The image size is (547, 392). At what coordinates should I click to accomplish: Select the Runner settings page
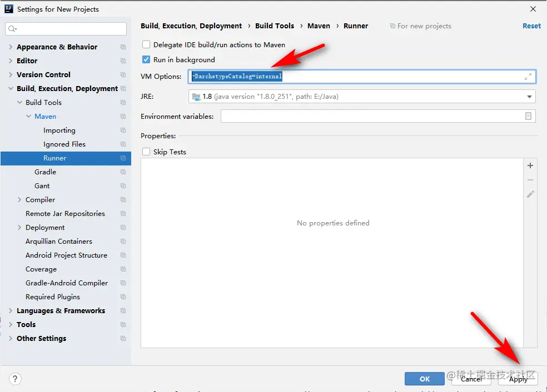tap(66, 158)
